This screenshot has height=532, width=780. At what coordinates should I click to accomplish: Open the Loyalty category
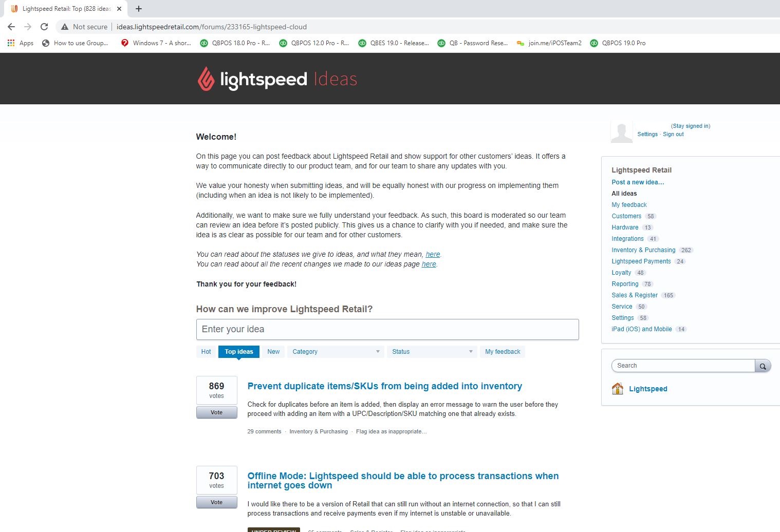pyautogui.click(x=621, y=273)
